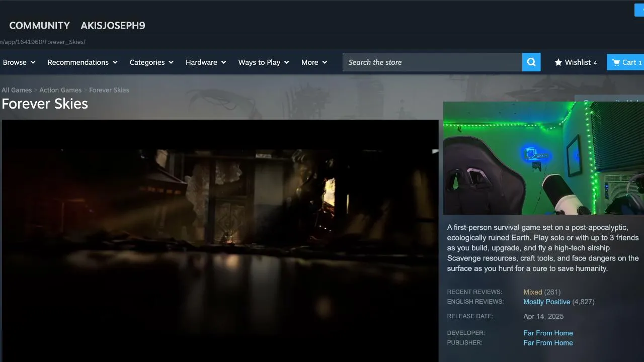Expand the Recommendations dropdown menu
The image size is (644, 362).
(83, 62)
